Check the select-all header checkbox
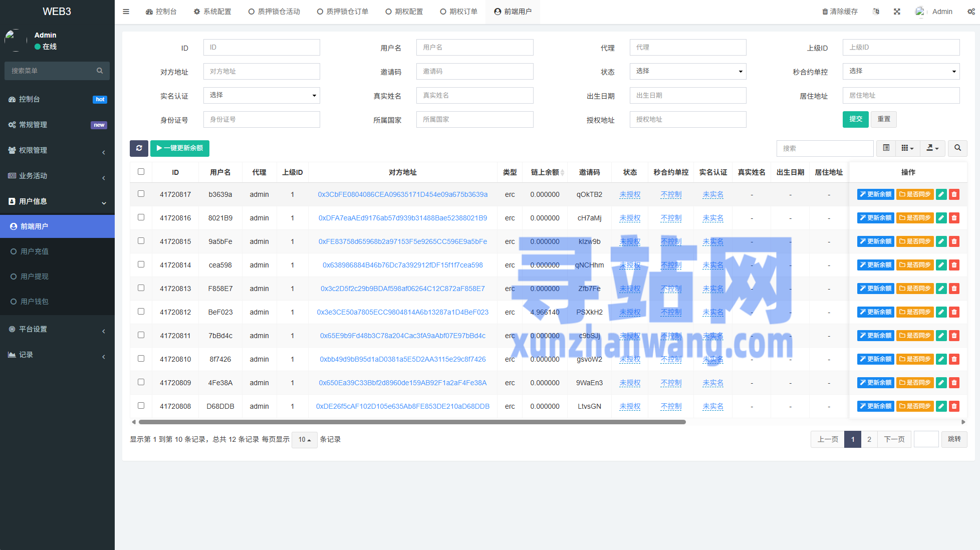The image size is (980, 550). [141, 172]
